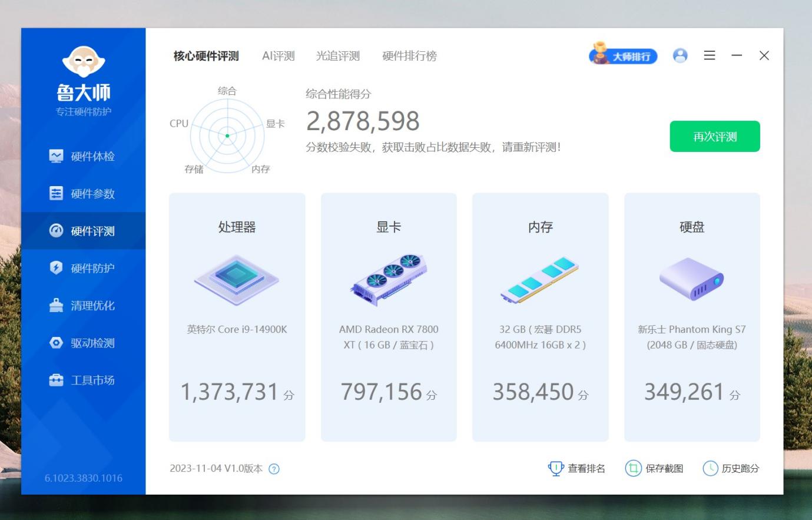812x520 pixels.
Task: Click the user account avatar icon
Action: pyautogui.click(x=680, y=55)
